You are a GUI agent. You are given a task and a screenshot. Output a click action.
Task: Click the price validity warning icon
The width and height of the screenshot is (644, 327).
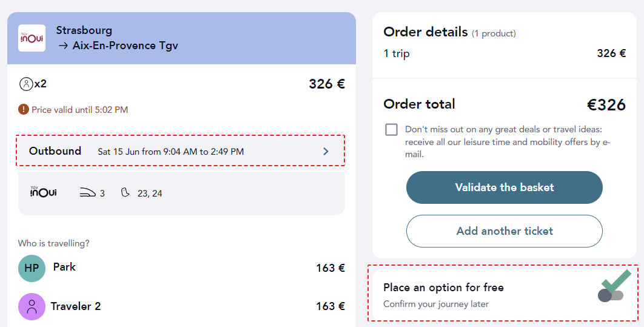pos(24,109)
